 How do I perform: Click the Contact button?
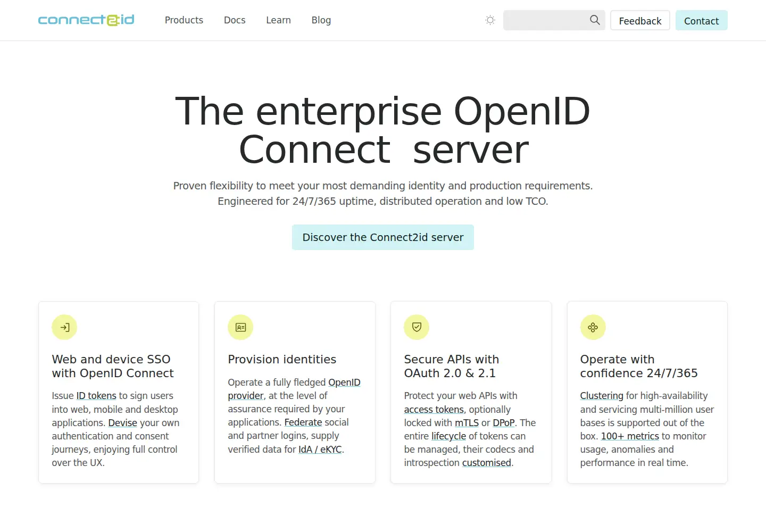click(x=701, y=21)
